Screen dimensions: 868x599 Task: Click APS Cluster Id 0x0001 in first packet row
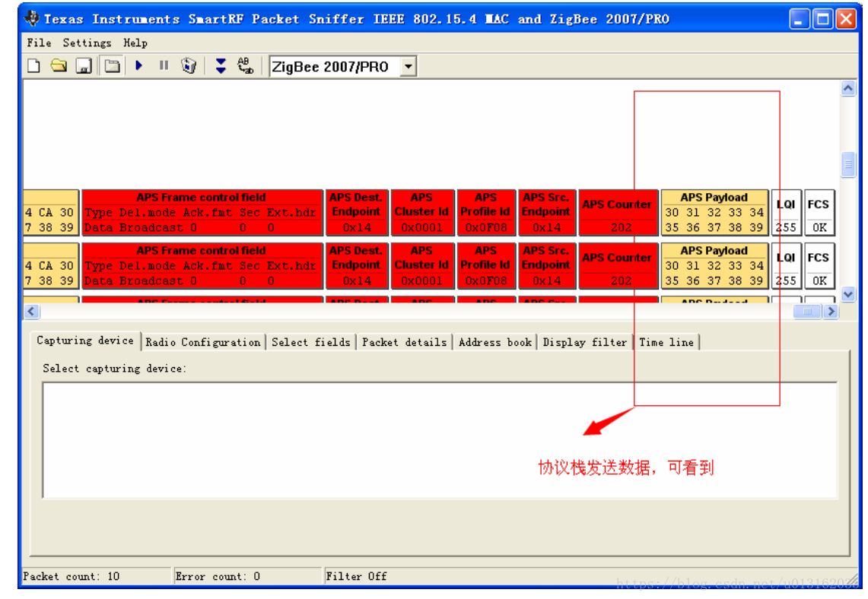point(422,213)
